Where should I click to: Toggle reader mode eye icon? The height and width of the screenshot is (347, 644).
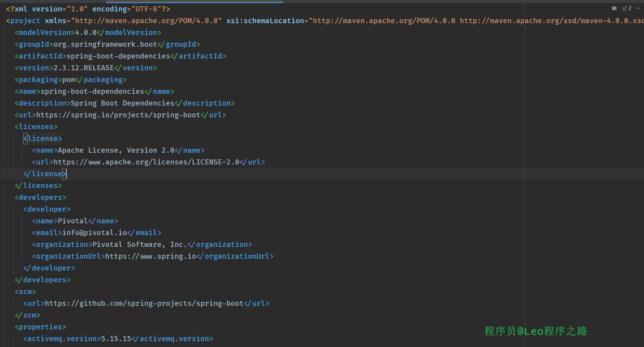(614, 8)
